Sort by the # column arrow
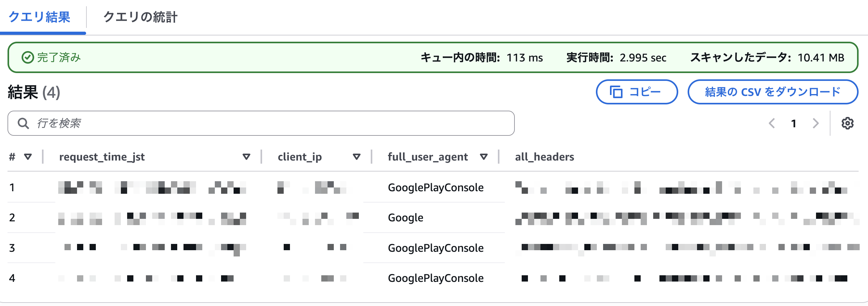Image resolution: width=868 pixels, height=306 pixels. 28,156
